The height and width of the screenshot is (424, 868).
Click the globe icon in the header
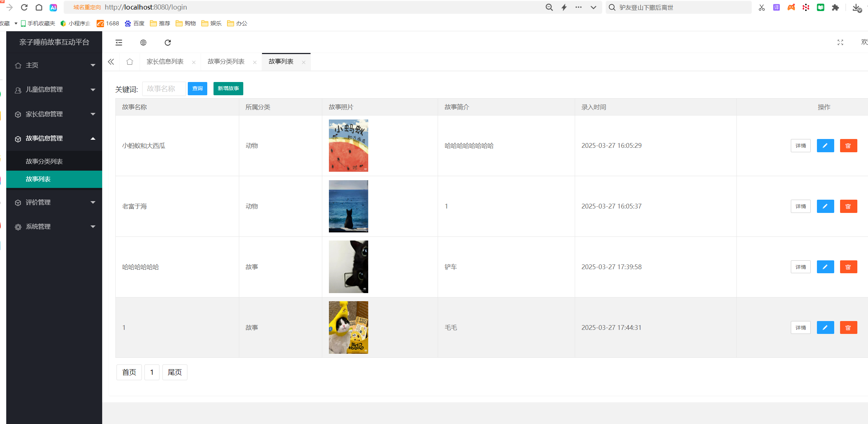click(x=143, y=43)
